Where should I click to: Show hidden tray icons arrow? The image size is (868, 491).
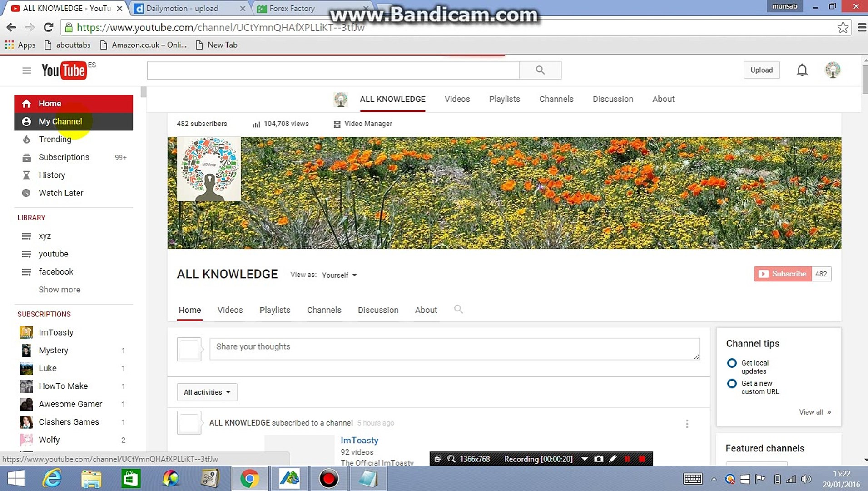tap(714, 479)
